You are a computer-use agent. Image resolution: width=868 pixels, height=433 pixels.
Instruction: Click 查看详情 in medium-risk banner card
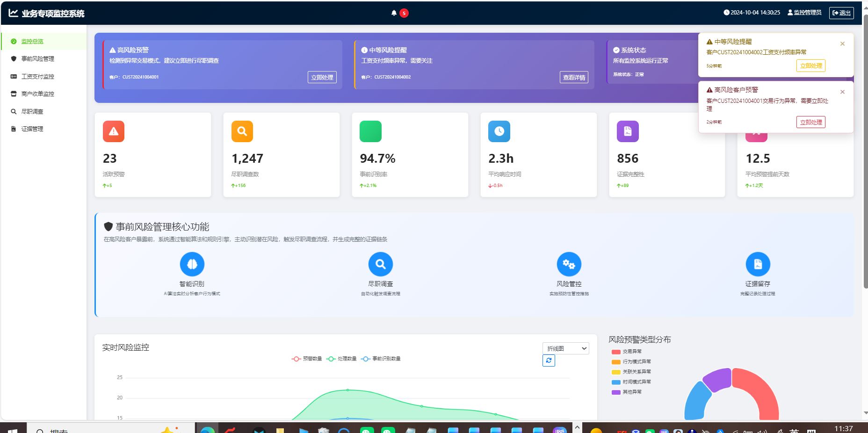pos(574,78)
